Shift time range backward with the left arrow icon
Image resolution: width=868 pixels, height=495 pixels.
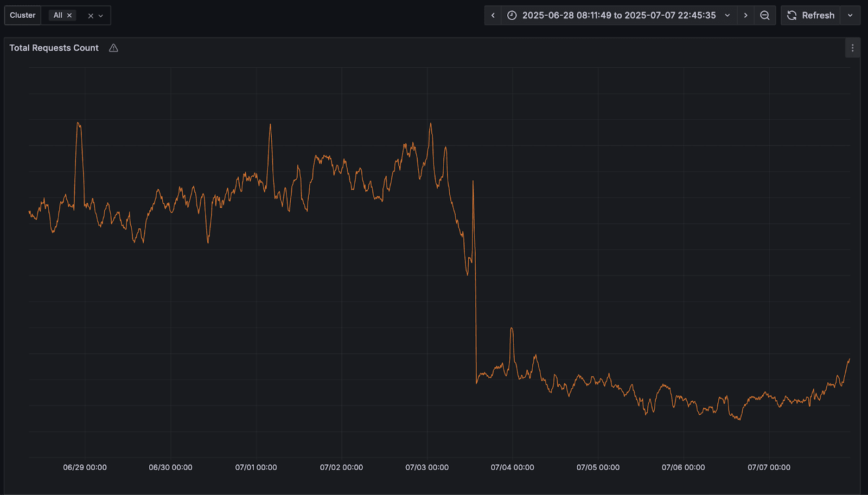[492, 15]
